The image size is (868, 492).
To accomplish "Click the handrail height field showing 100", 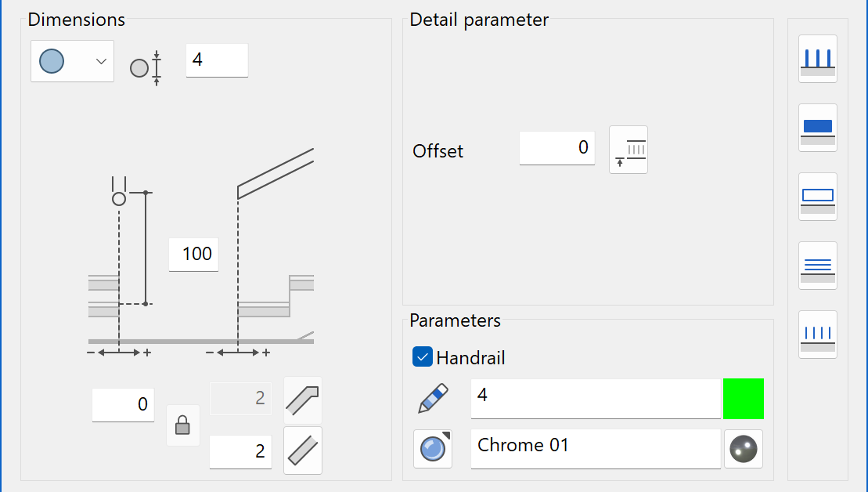I will coord(194,255).
